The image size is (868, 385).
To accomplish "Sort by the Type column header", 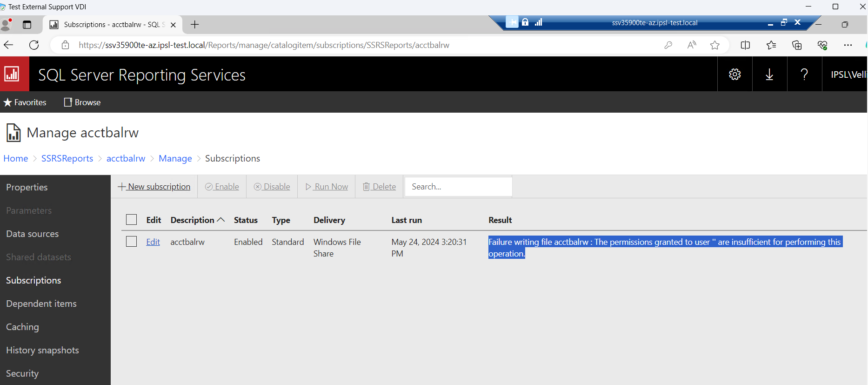I will coord(281,220).
